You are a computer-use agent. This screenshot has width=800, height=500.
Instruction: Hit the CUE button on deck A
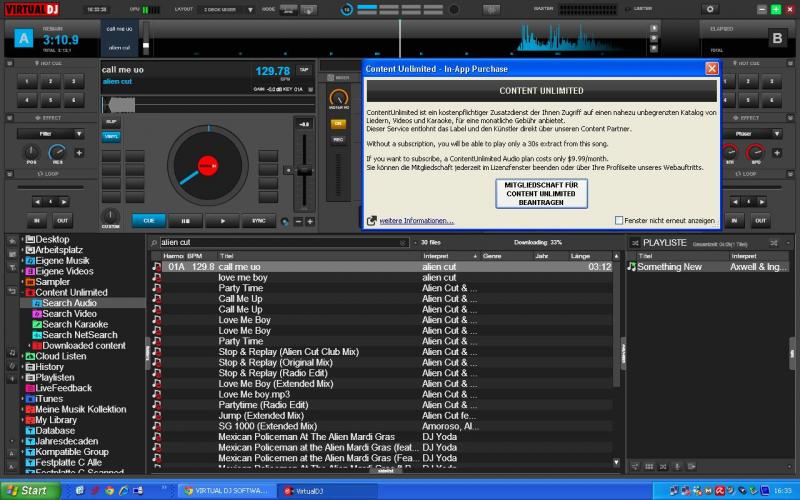tap(148, 221)
